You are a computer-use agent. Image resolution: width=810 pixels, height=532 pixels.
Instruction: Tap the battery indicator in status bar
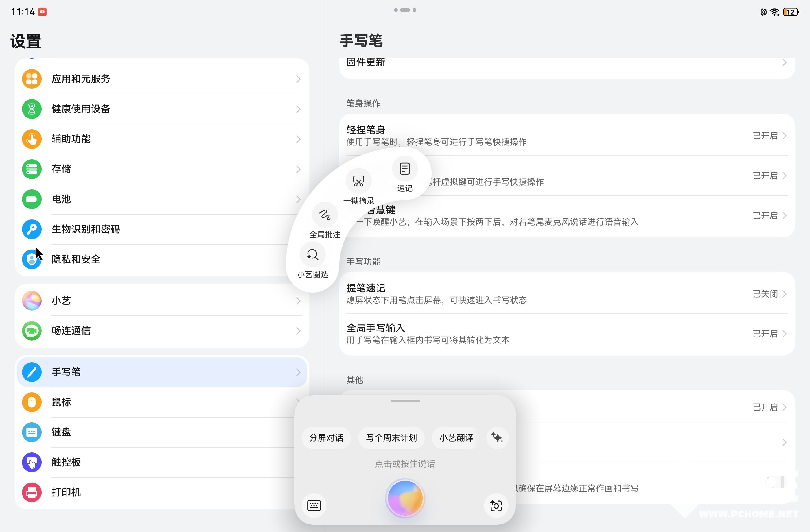tap(791, 12)
